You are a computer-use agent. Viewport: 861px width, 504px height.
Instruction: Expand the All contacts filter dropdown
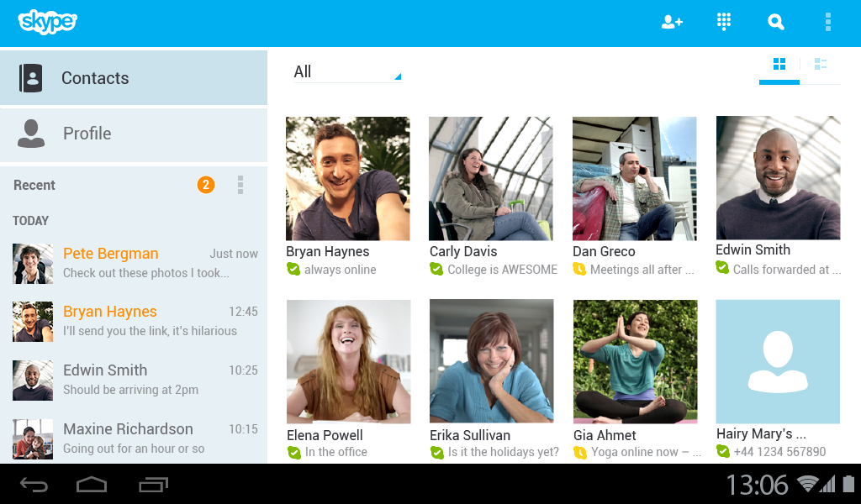(x=347, y=72)
